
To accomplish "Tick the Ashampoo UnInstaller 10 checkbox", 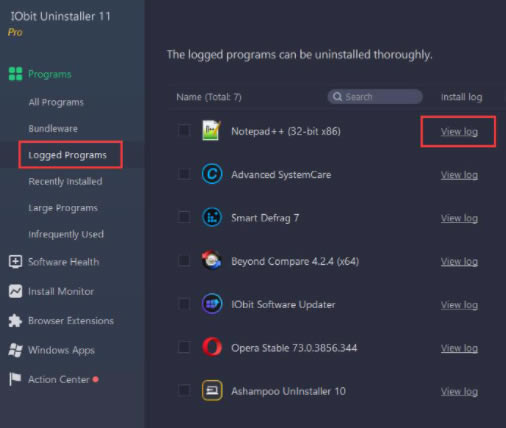I will [x=184, y=390].
